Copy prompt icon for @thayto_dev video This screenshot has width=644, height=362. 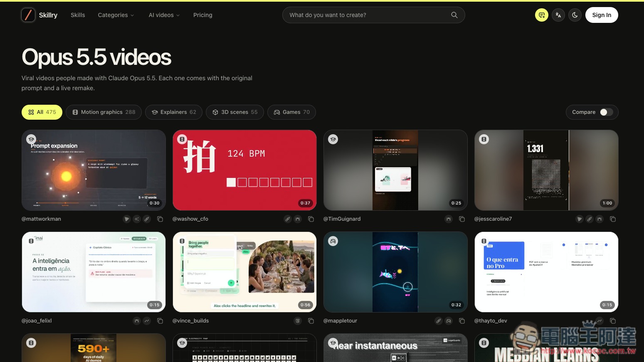[x=613, y=321]
